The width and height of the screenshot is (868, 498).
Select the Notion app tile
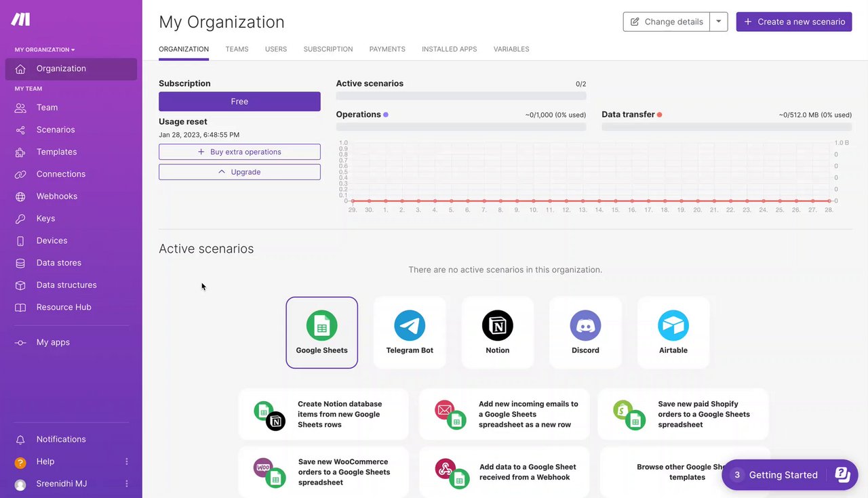pyautogui.click(x=498, y=333)
